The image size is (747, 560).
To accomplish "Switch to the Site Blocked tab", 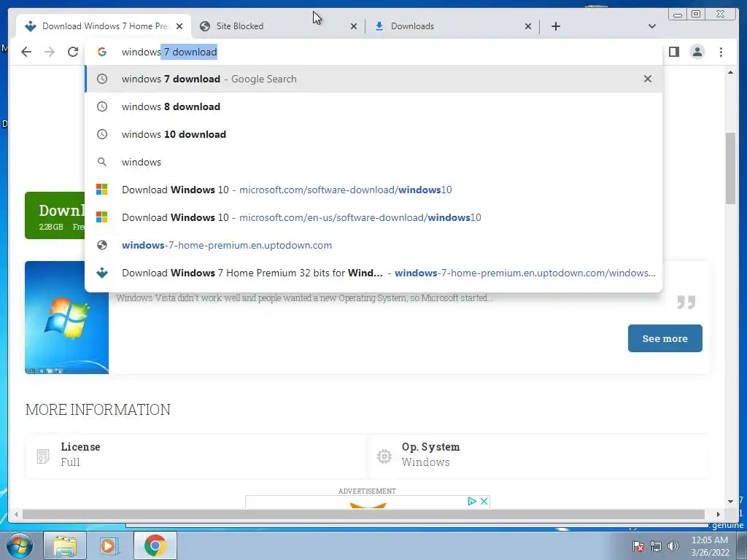I will [276, 26].
